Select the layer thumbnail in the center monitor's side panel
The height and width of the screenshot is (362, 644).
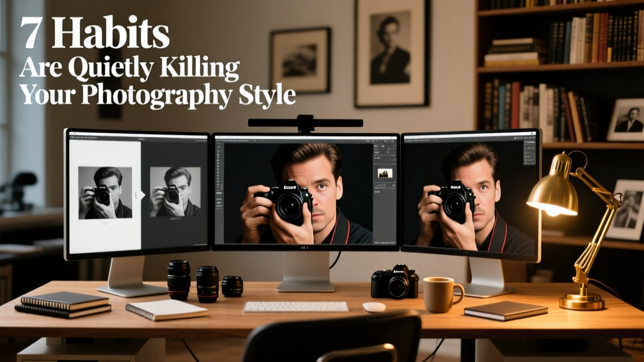[385, 173]
